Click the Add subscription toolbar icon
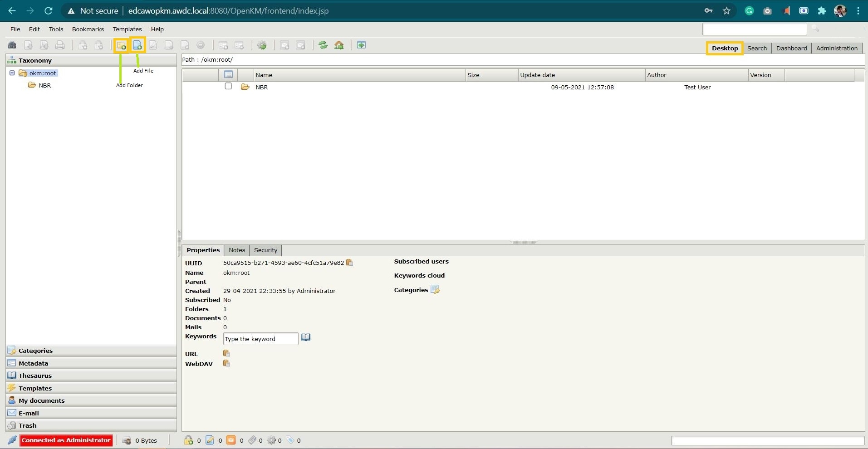This screenshot has height=449, width=868. point(284,45)
